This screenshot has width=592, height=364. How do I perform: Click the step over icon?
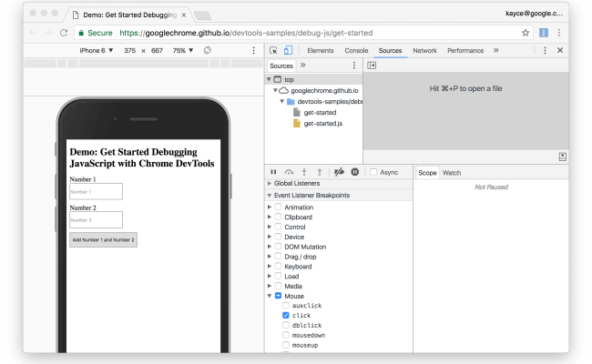pyautogui.click(x=289, y=172)
